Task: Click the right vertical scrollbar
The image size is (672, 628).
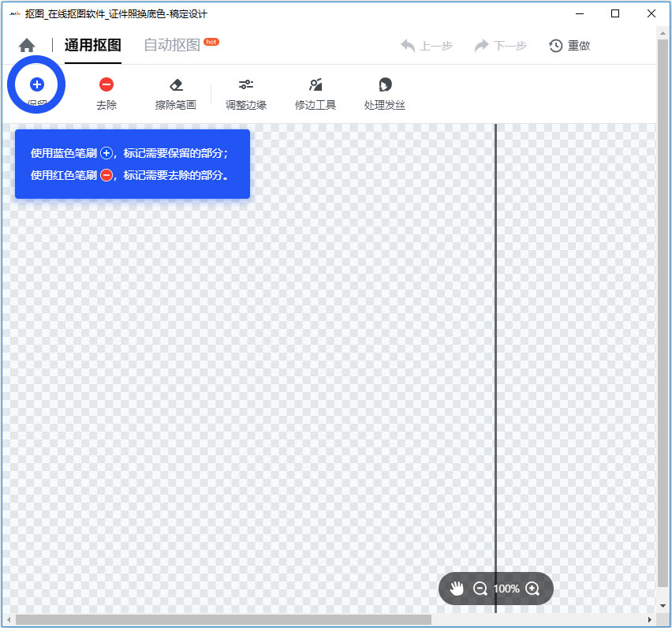Action: (663, 316)
